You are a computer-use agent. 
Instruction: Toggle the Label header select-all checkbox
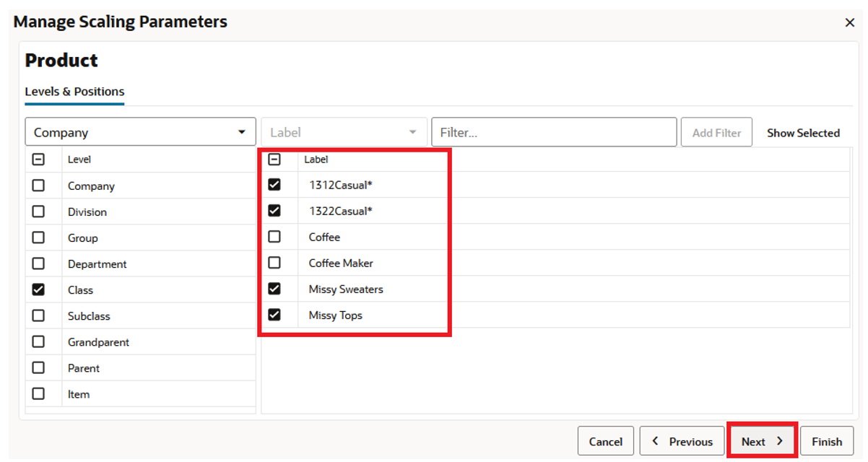[274, 159]
